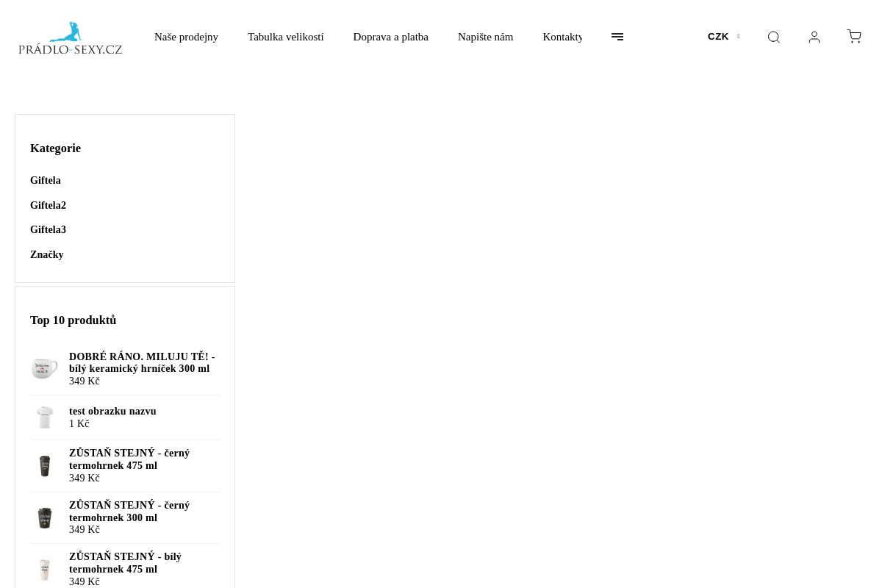This screenshot has height=588, width=882.
Task: Open Naše prodejny menu item
Action: click(186, 37)
